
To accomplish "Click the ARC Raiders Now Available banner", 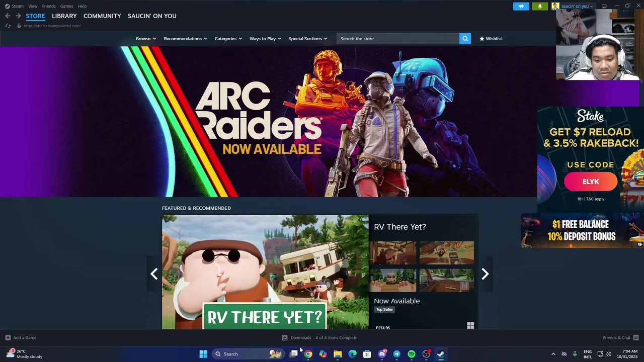I will pos(269,122).
